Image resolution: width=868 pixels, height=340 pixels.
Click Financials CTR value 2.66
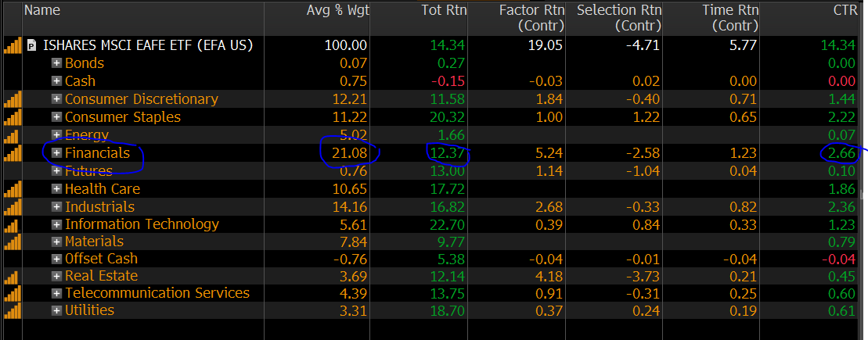click(x=841, y=153)
